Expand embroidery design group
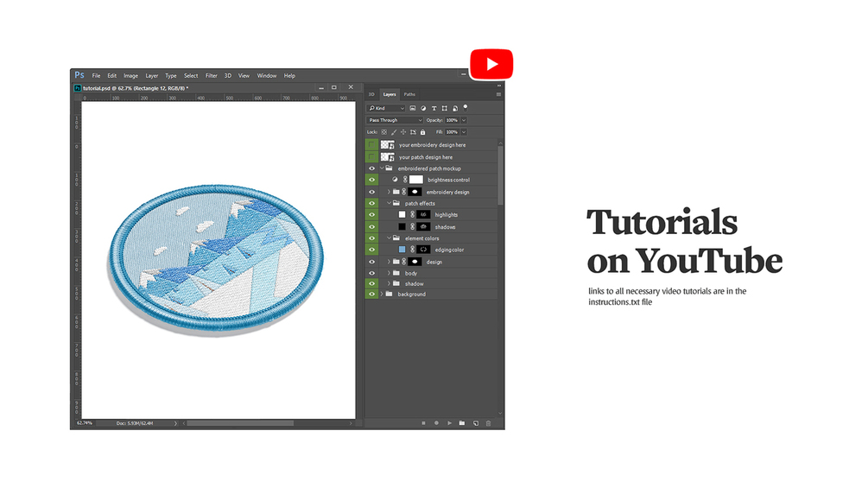 [x=389, y=192]
